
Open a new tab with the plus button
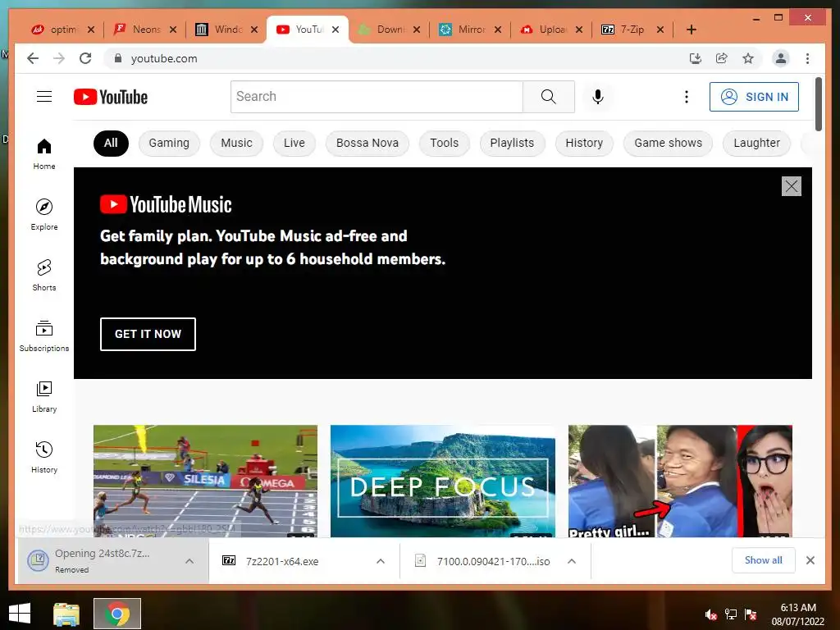pos(691,30)
